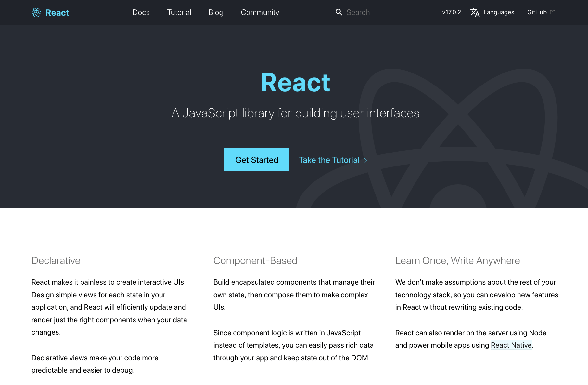Click the chevron after Take the Tutorial
Viewport: 588px width, 385px height.
365,160
